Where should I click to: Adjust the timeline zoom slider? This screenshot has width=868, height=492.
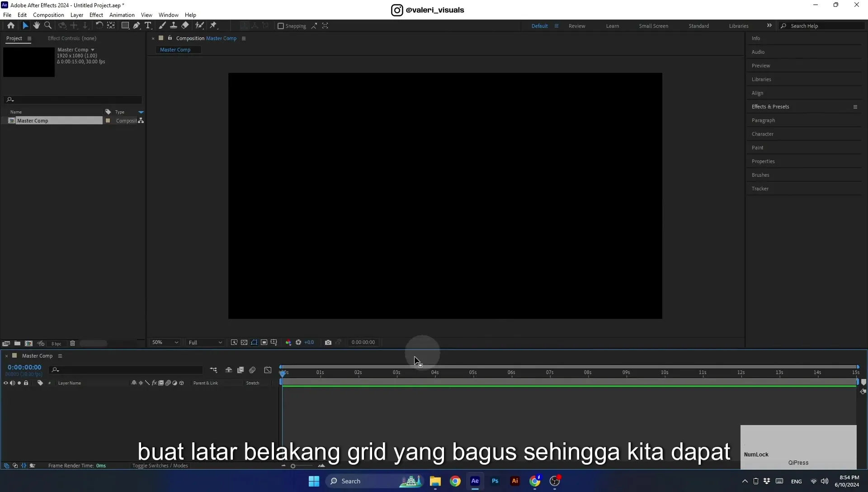pos(293,466)
